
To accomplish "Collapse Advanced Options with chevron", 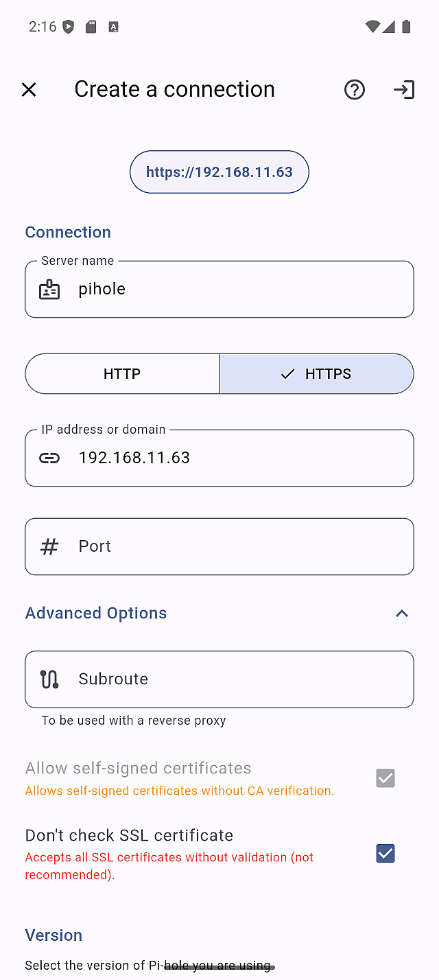I will (x=402, y=614).
